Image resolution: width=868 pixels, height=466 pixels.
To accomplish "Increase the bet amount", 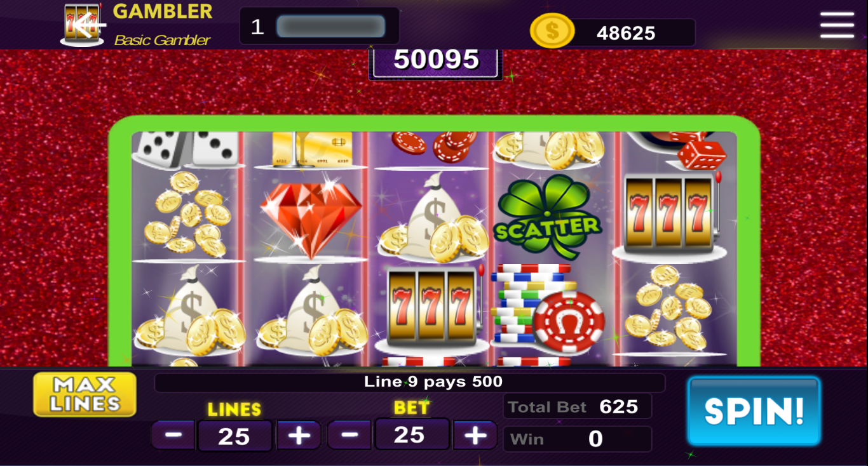I will 475,435.
